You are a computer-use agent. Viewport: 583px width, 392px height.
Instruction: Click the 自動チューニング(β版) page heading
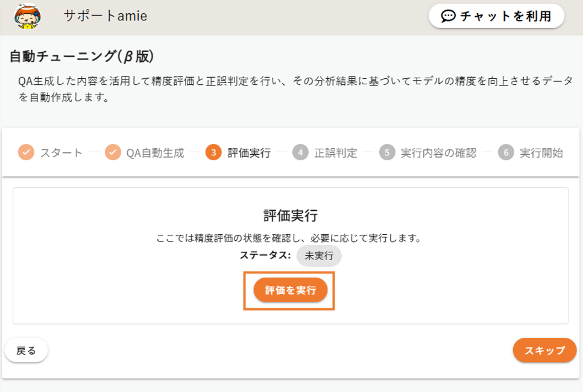pyautogui.click(x=82, y=57)
